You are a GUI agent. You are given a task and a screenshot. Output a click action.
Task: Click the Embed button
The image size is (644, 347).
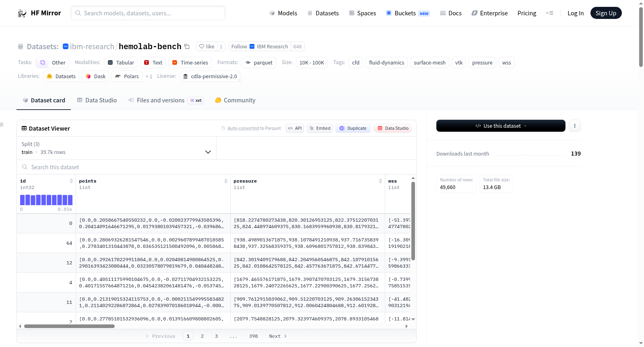point(320,128)
